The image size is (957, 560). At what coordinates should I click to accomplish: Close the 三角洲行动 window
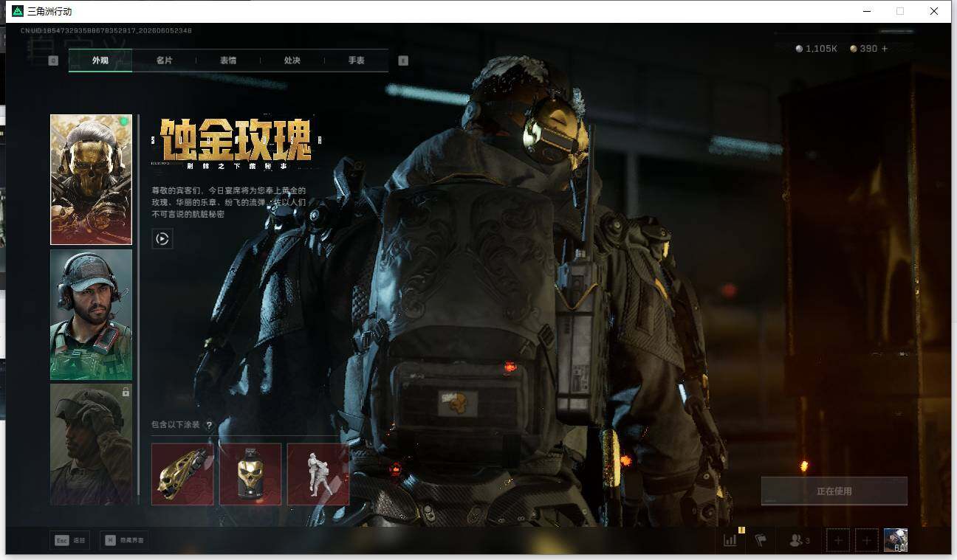click(934, 11)
